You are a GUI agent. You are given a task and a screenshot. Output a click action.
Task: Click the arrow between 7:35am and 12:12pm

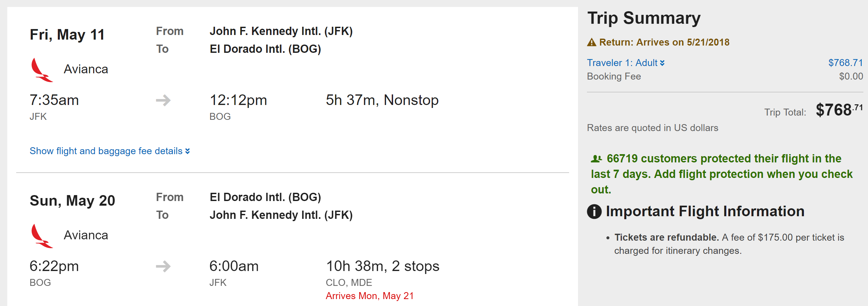[x=163, y=100]
